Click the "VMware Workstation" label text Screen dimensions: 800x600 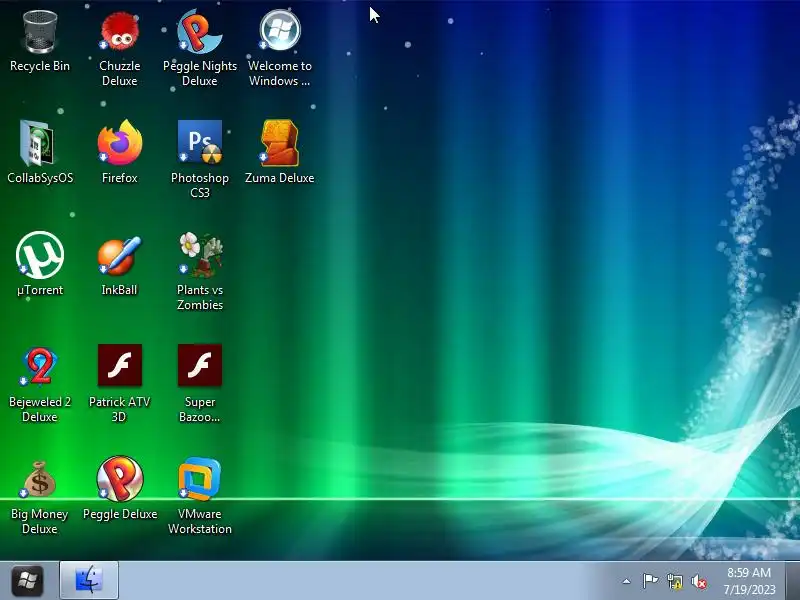point(199,521)
